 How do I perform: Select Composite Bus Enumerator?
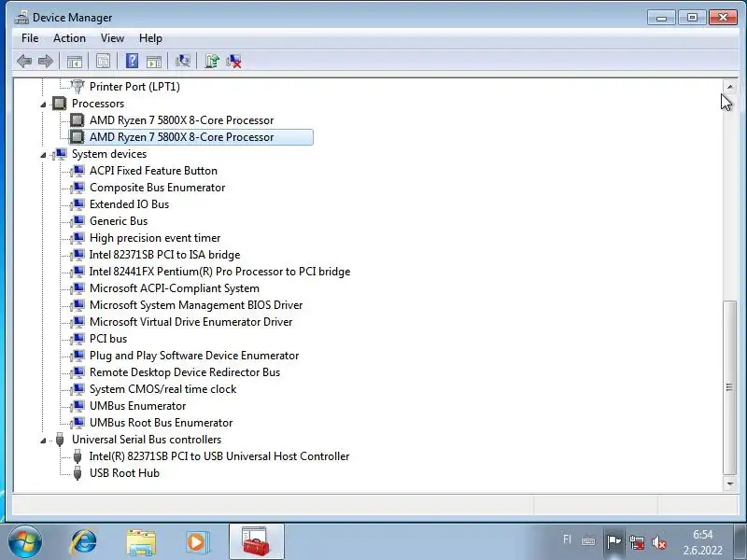click(x=157, y=188)
